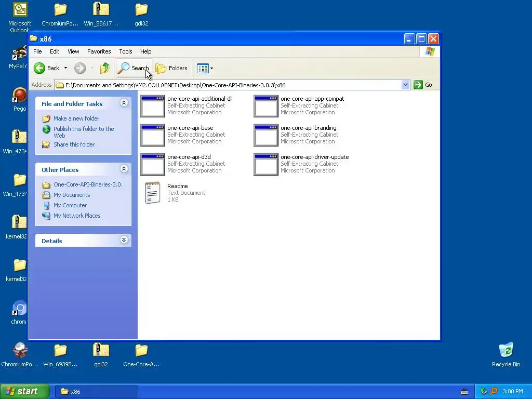The image size is (532, 399).
Task: Select the kernel32 folder on desktop
Action: [19, 265]
